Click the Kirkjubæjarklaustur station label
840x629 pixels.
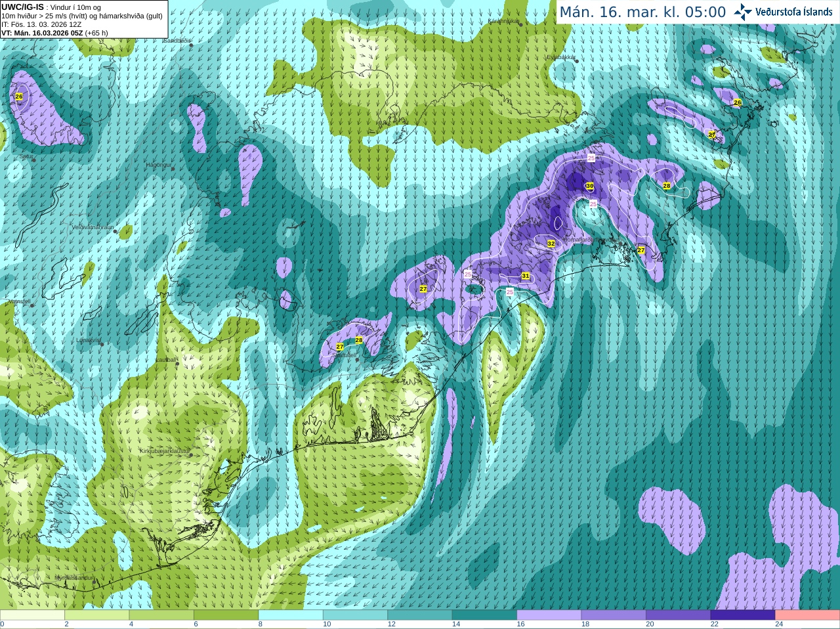pyautogui.click(x=165, y=451)
